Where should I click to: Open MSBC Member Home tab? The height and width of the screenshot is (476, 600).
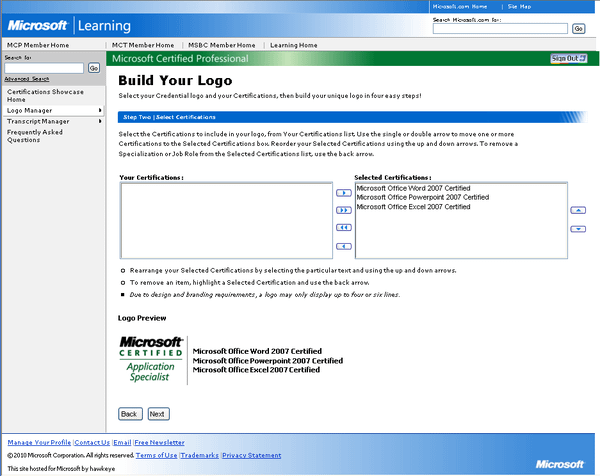[x=222, y=45]
